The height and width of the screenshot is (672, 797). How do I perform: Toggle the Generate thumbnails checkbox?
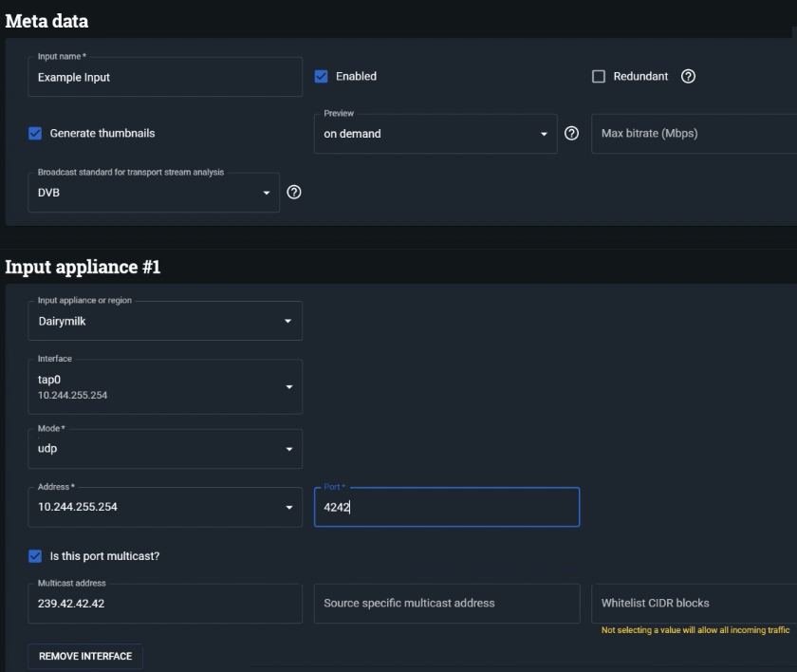[35, 134]
